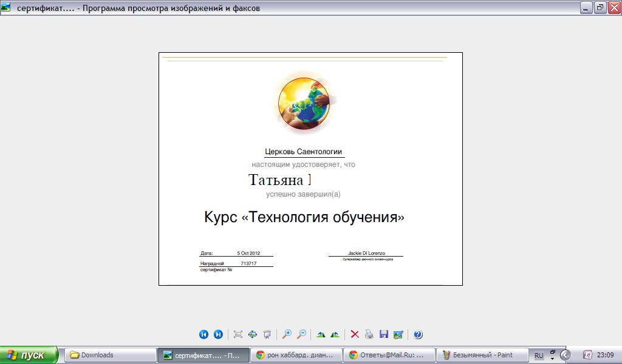Start the slide show
Screen dimensions: 622x364
267,334
